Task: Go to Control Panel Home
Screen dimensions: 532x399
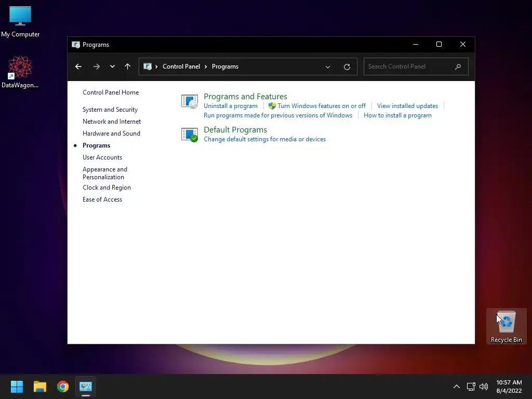Action: [111, 92]
